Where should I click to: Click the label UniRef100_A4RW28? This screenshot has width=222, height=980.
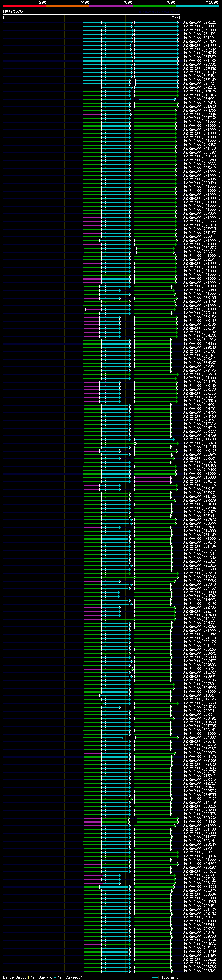click(x=199, y=103)
